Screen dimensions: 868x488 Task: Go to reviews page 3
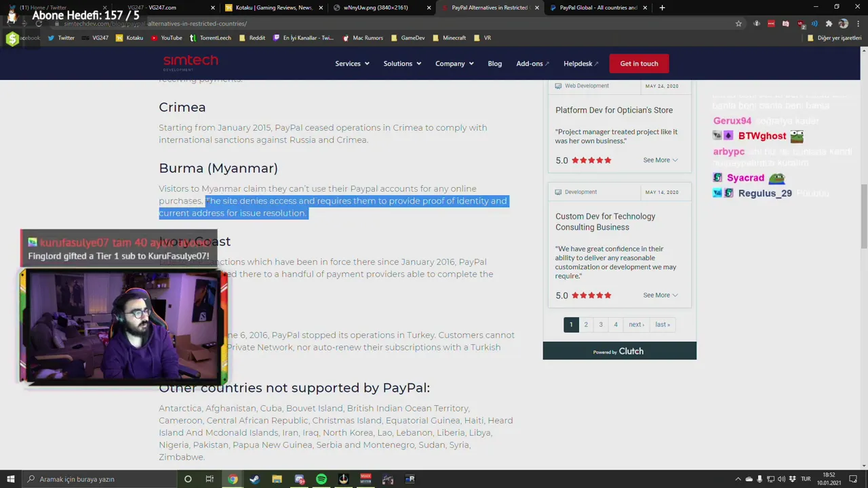601,325
